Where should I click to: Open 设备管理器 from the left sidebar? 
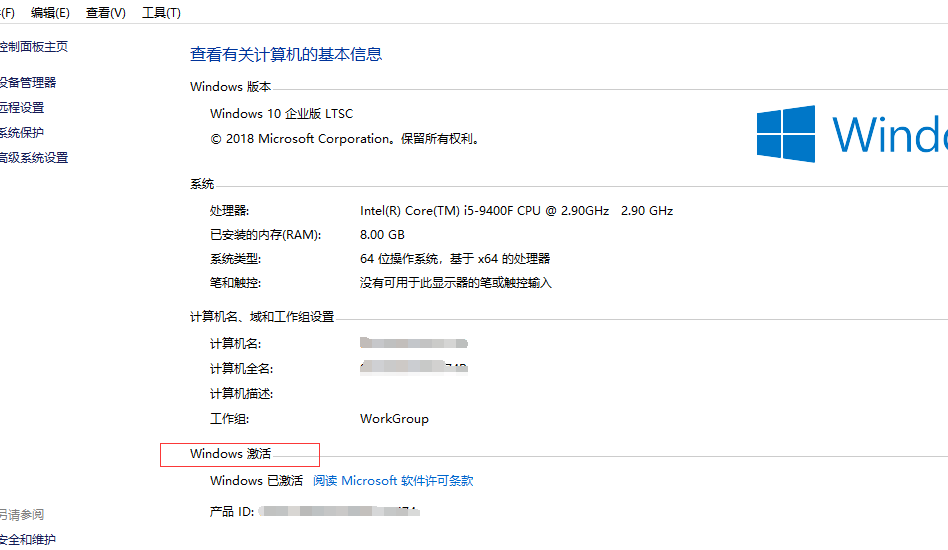[x=28, y=83]
